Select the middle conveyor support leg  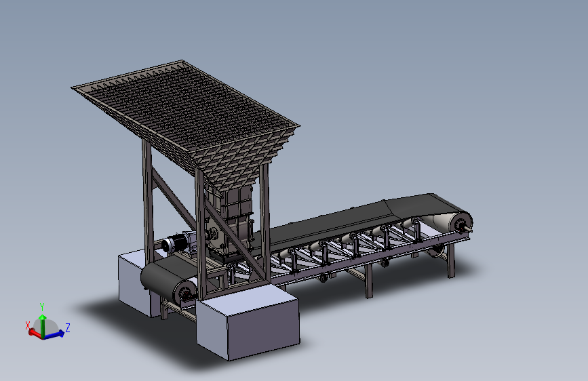pyautogui.click(x=369, y=281)
